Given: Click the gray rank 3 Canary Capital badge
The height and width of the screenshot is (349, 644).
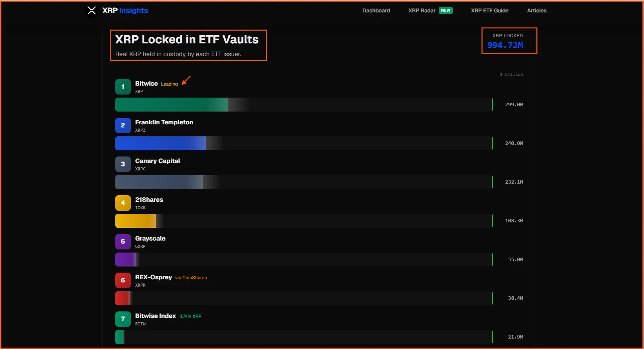Looking at the screenshot, I should click(x=123, y=164).
